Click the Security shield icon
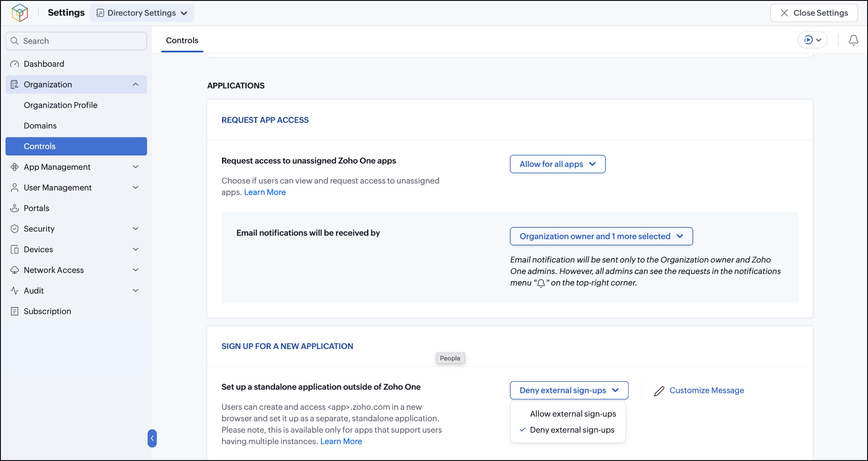This screenshot has width=868, height=461. pos(15,229)
